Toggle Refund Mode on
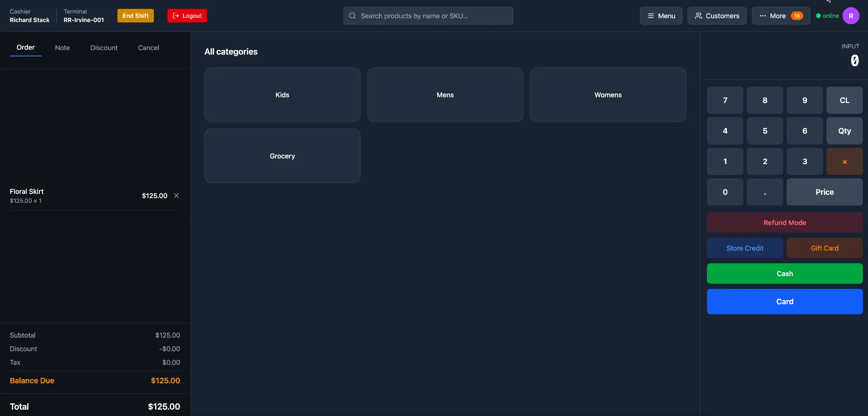868x416 pixels. pos(785,222)
